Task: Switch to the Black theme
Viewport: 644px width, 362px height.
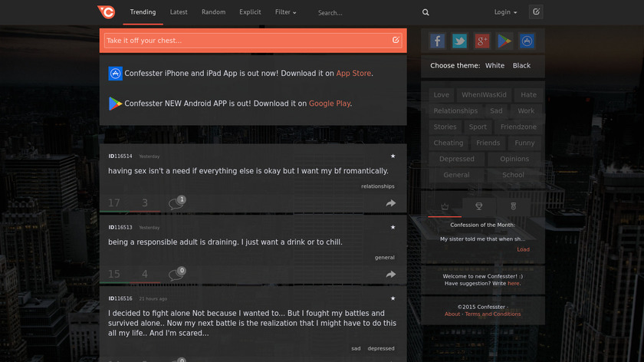Action: tap(521, 65)
